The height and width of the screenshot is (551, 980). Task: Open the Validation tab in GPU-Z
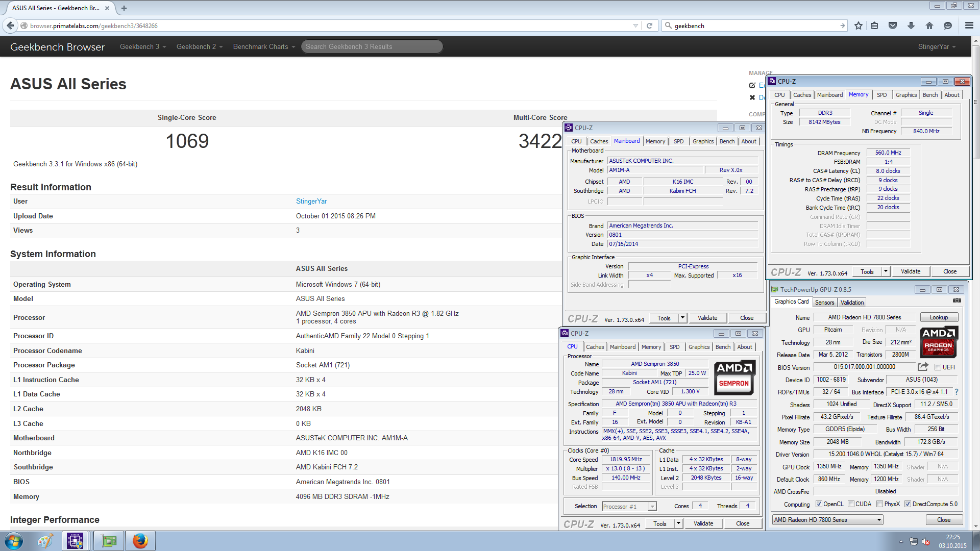[x=852, y=303]
